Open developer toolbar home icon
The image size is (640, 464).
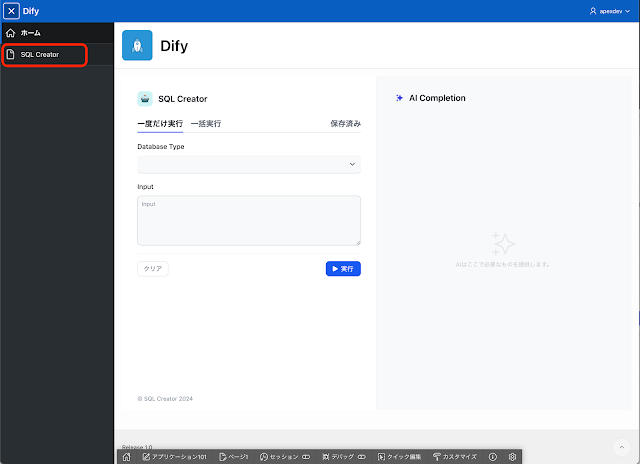tap(127, 457)
